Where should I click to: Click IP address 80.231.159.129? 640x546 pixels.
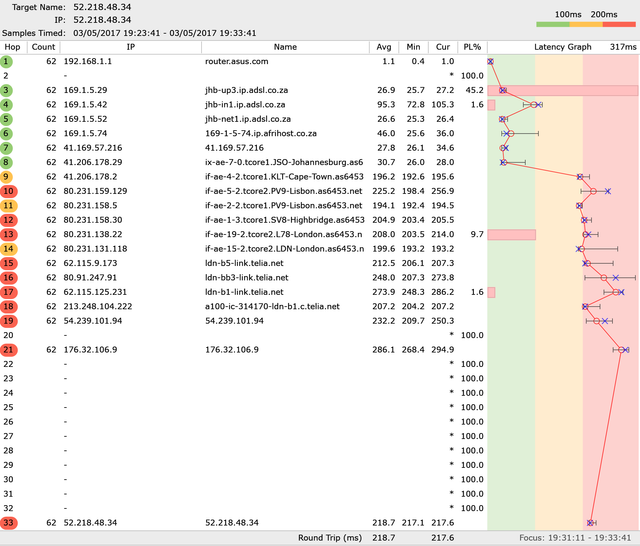coord(96,191)
